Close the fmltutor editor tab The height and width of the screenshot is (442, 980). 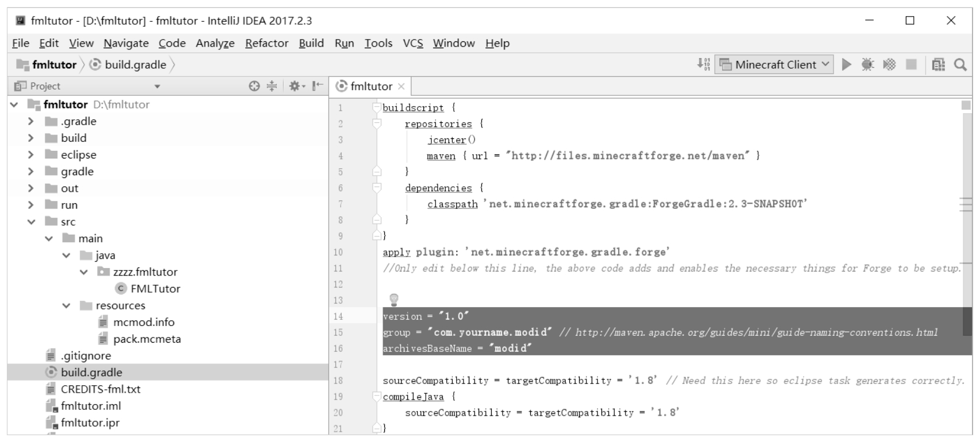click(x=401, y=87)
